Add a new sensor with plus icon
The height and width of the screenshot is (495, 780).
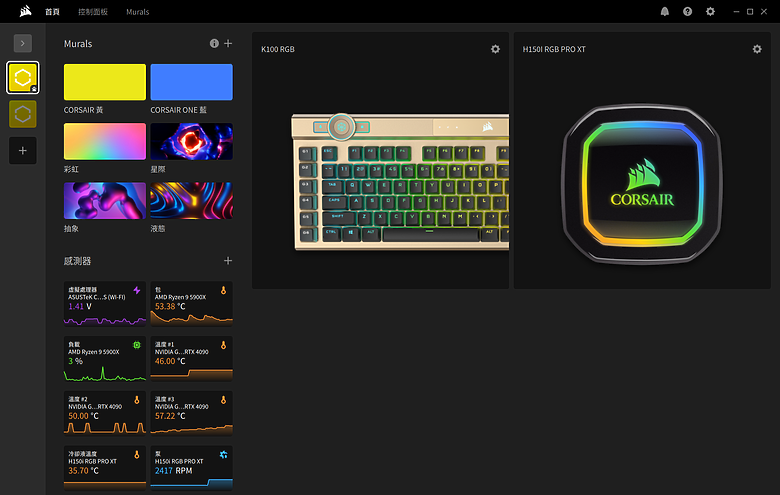tap(228, 261)
